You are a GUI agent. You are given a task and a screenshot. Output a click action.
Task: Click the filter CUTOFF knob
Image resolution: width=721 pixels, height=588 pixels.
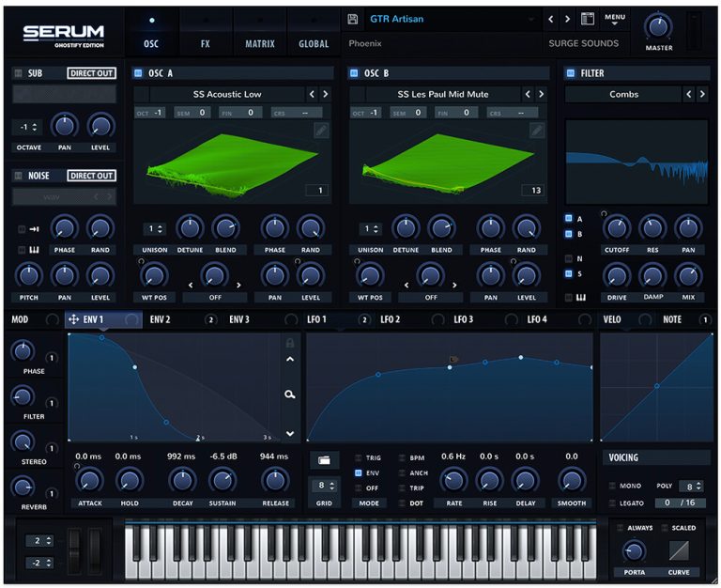617,227
